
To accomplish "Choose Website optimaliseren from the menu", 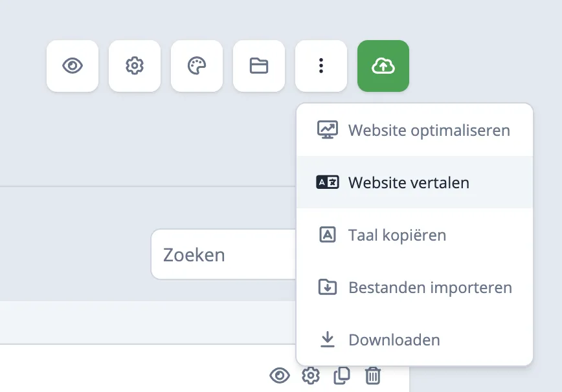I will coord(429,129).
